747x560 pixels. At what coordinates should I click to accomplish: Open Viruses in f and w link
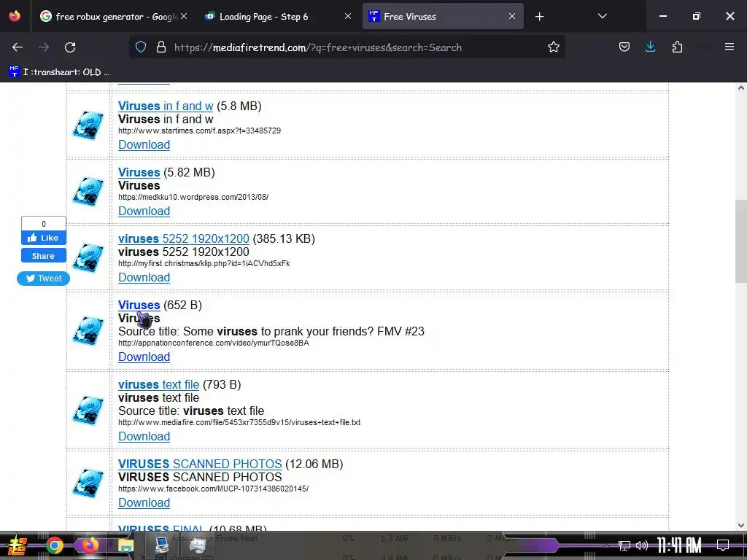pos(166,106)
